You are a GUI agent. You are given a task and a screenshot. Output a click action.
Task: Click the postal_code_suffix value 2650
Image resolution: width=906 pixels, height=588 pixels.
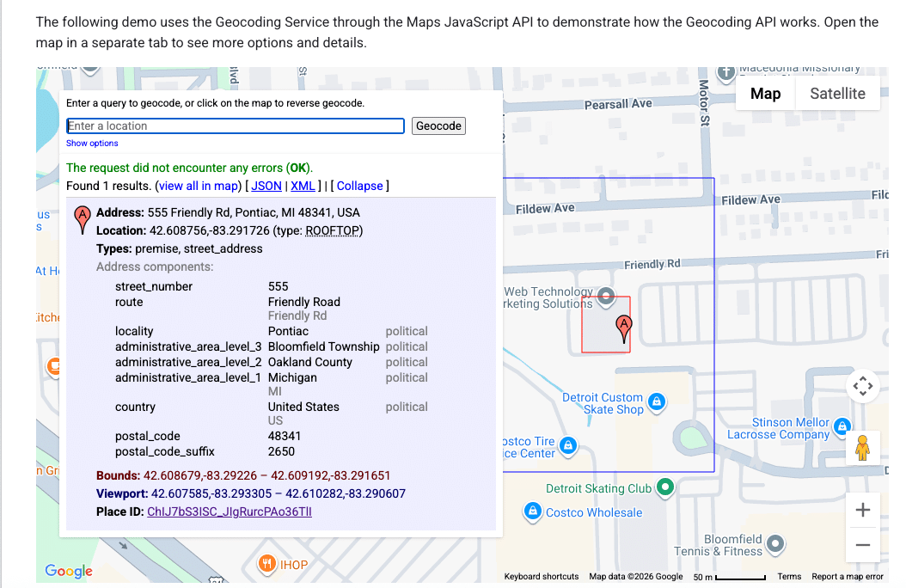coord(281,451)
